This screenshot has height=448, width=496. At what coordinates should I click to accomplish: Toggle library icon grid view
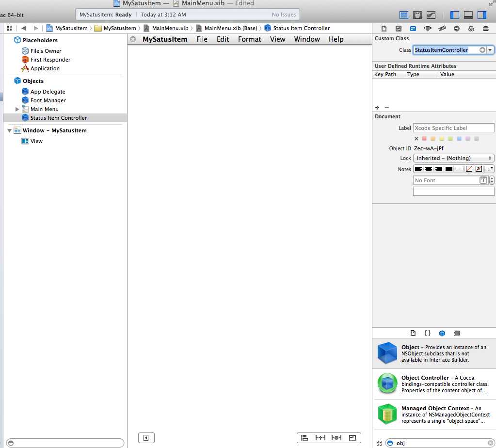[379, 443]
